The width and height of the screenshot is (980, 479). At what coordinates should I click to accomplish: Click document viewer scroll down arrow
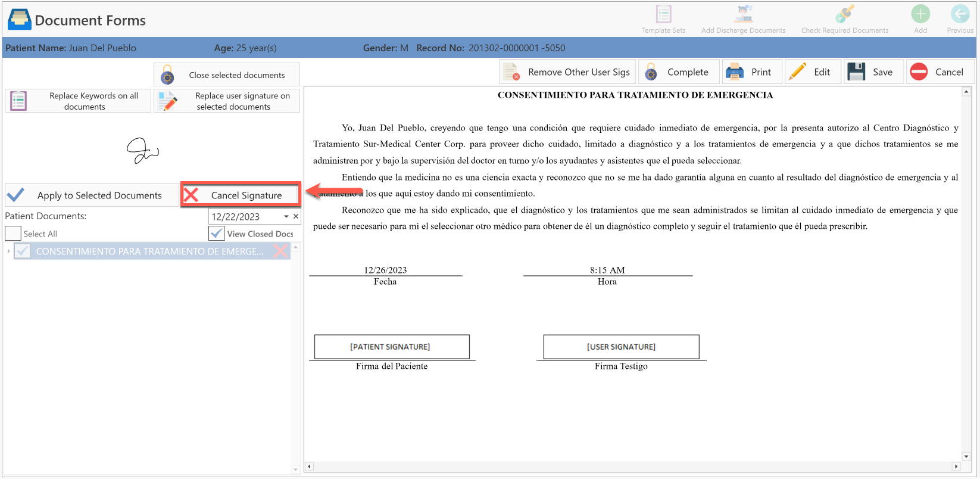[x=966, y=456]
